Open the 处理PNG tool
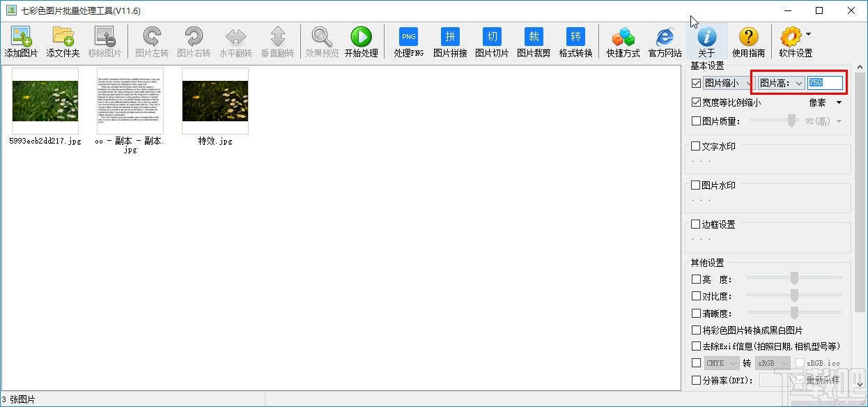This screenshot has height=407, width=868. 408,42
